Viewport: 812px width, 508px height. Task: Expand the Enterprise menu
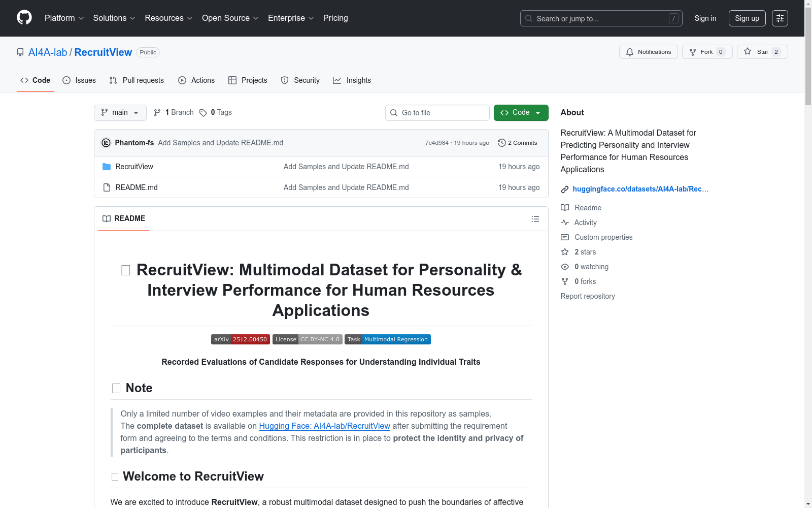291,18
